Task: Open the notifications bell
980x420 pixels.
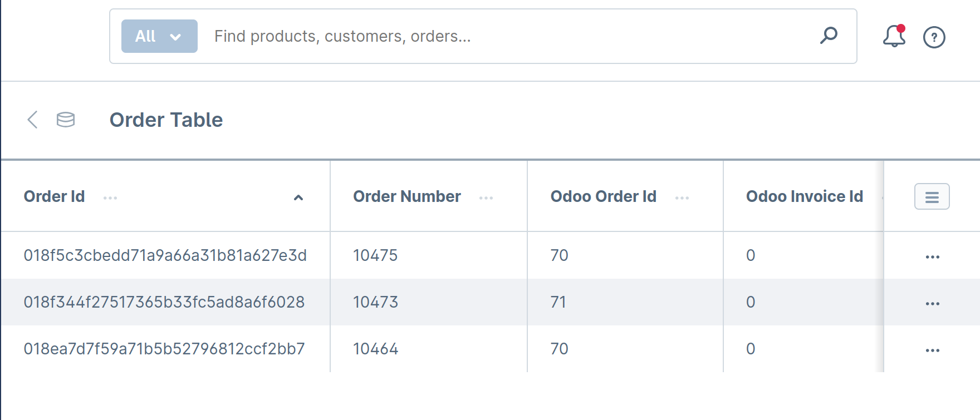Action: (894, 37)
